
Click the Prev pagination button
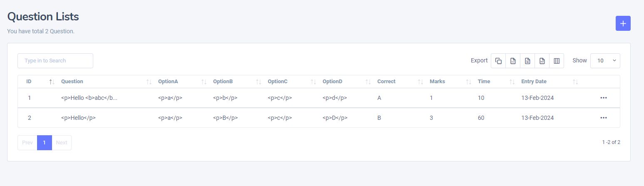coord(27,143)
